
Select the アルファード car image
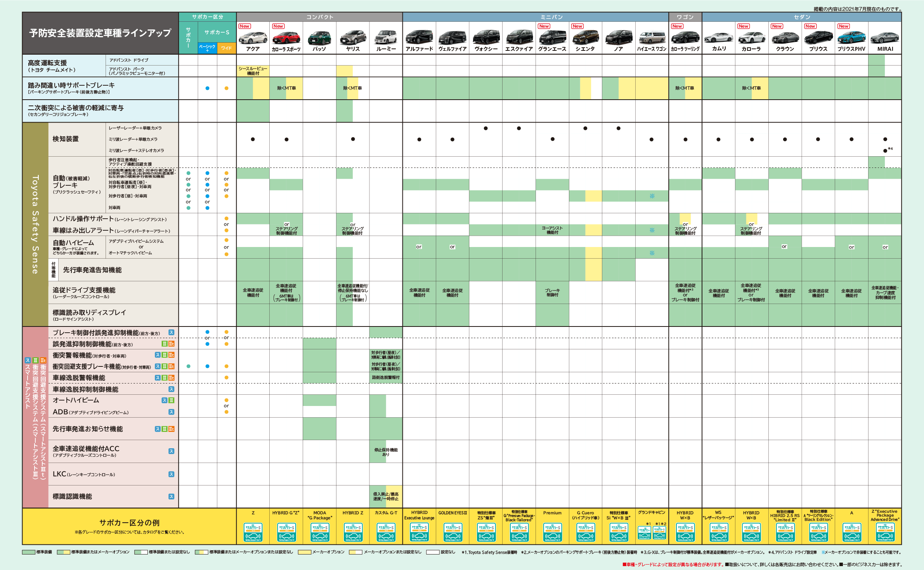click(419, 37)
